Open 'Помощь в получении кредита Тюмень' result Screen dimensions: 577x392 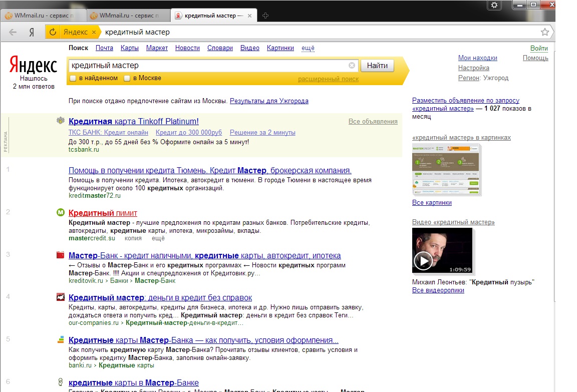tap(210, 170)
